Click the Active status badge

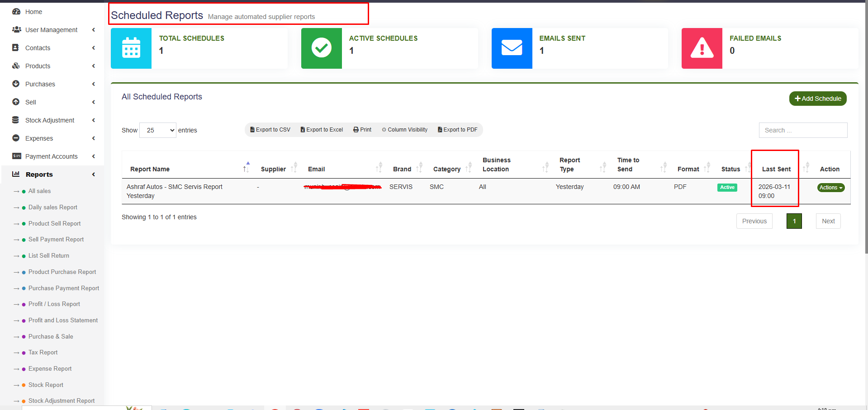pyautogui.click(x=726, y=187)
